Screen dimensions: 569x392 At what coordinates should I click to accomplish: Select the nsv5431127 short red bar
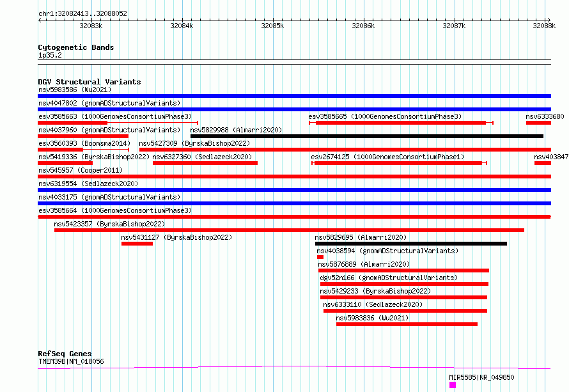(137, 244)
